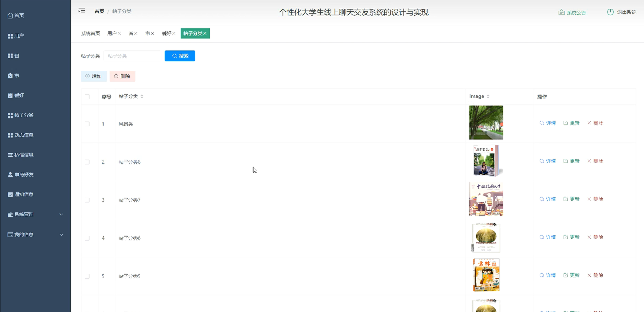The width and height of the screenshot is (644, 312).
Task: Click the 退出系统 text link
Action: (627, 12)
